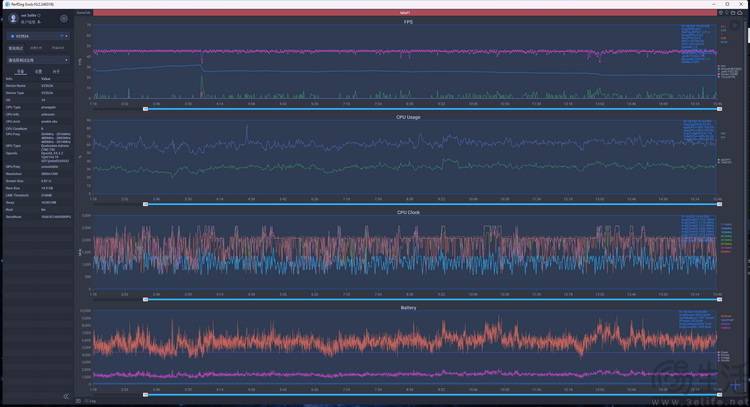Click the plus button at the bottom right
This screenshot has height=407, width=750.
[736, 385]
